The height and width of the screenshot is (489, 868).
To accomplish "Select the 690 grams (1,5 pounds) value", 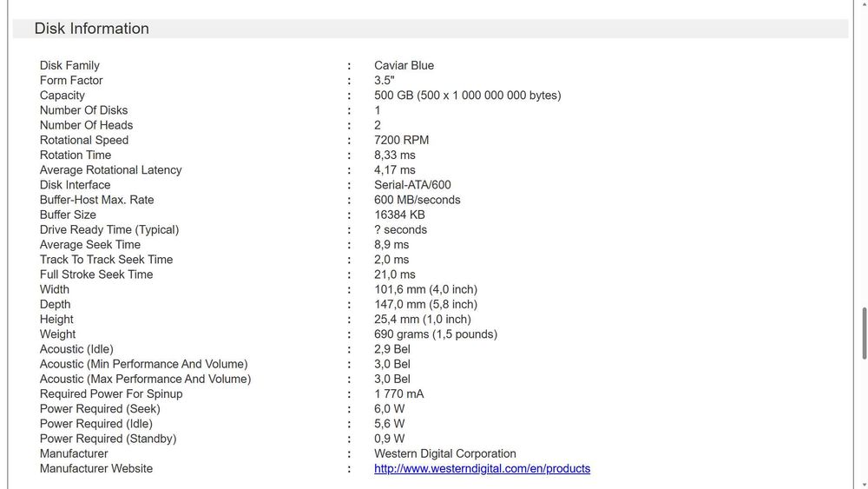I will 436,334.
